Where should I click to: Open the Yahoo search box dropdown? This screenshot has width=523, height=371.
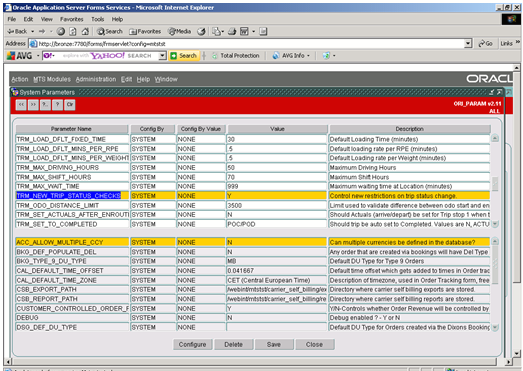(x=162, y=56)
